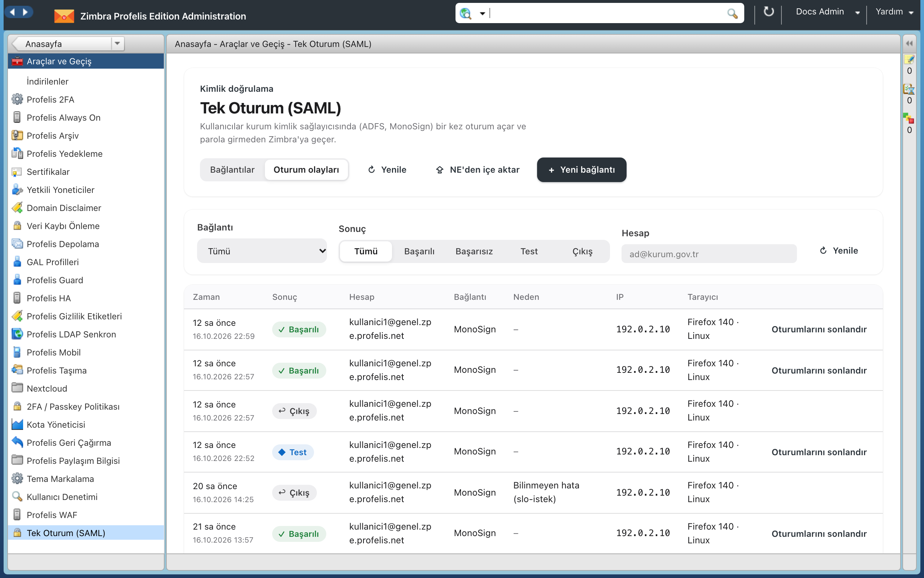The width and height of the screenshot is (924, 578).
Task: Click the Profelis Depolama icon
Action: pyautogui.click(x=17, y=244)
